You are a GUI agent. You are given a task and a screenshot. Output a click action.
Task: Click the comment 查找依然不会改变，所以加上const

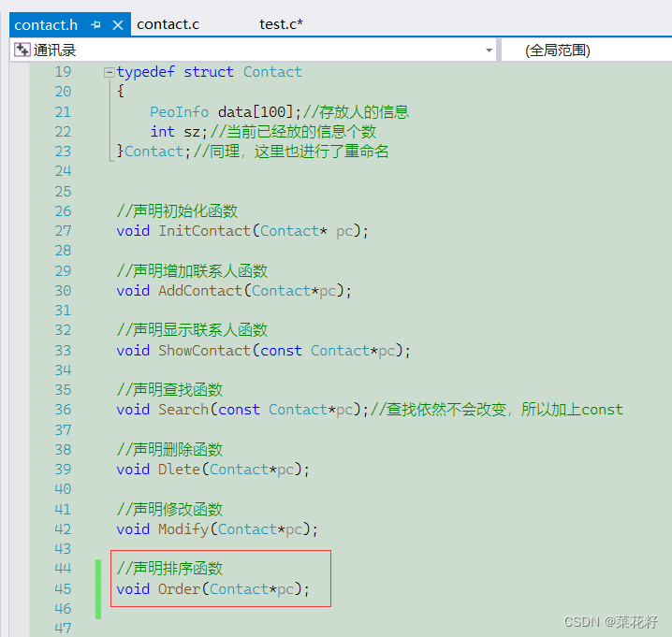click(496, 410)
